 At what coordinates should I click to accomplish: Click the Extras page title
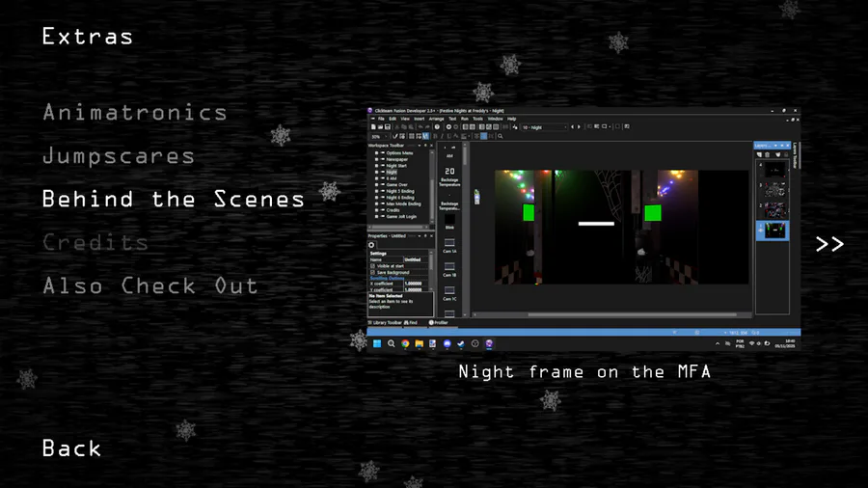[88, 37]
